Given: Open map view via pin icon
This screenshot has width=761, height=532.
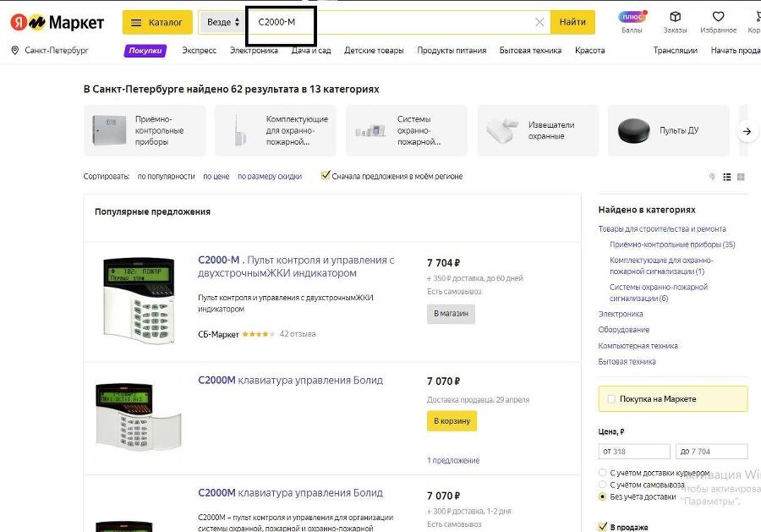Looking at the screenshot, I should (x=714, y=177).
